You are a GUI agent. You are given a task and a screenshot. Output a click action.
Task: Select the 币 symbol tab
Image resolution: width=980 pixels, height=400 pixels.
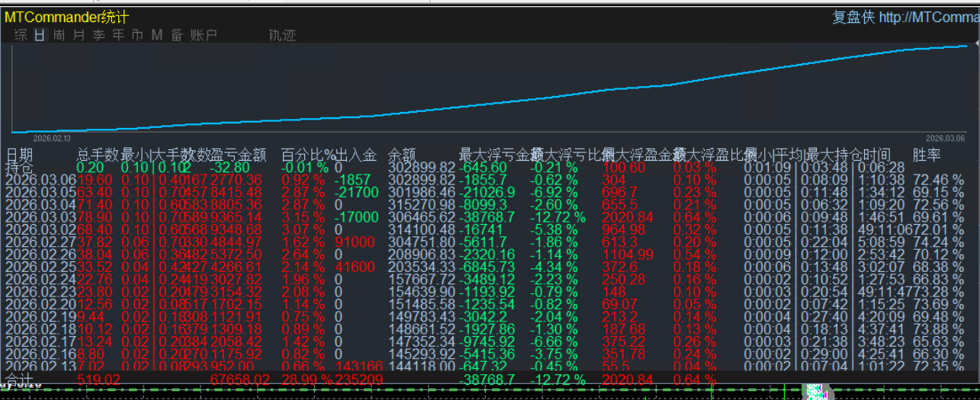tap(138, 35)
